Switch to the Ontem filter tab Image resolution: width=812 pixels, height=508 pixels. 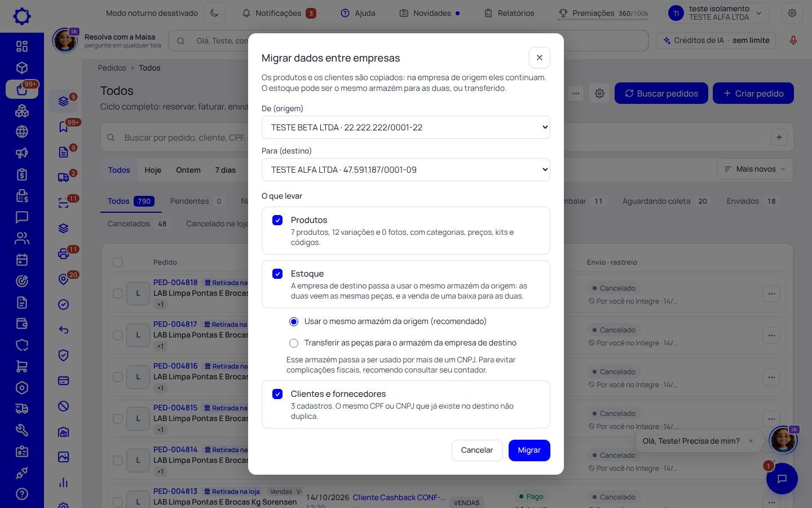coord(188,170)
